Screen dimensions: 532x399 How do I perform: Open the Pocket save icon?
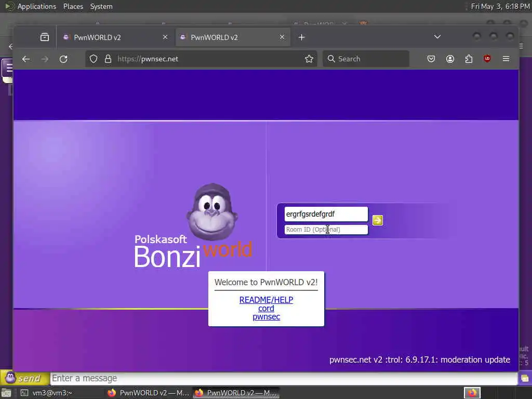431,59
